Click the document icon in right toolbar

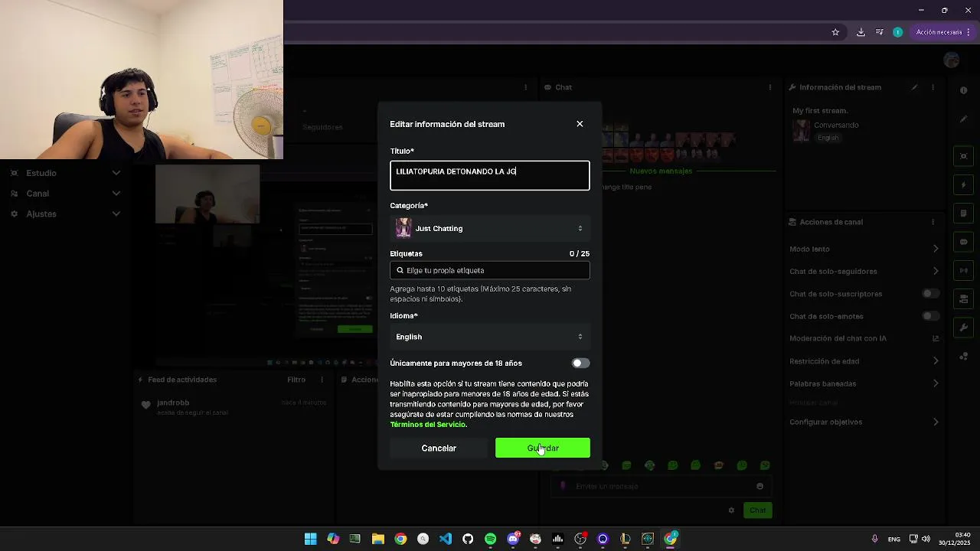[964, 214]
